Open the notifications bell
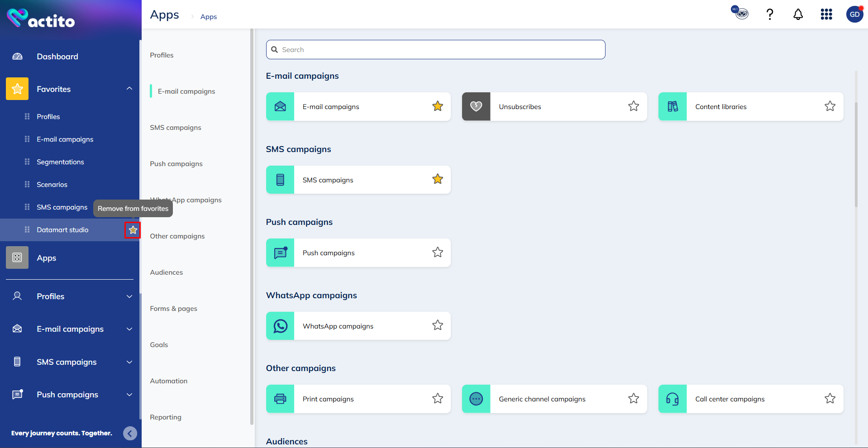 tap(798, 14)
